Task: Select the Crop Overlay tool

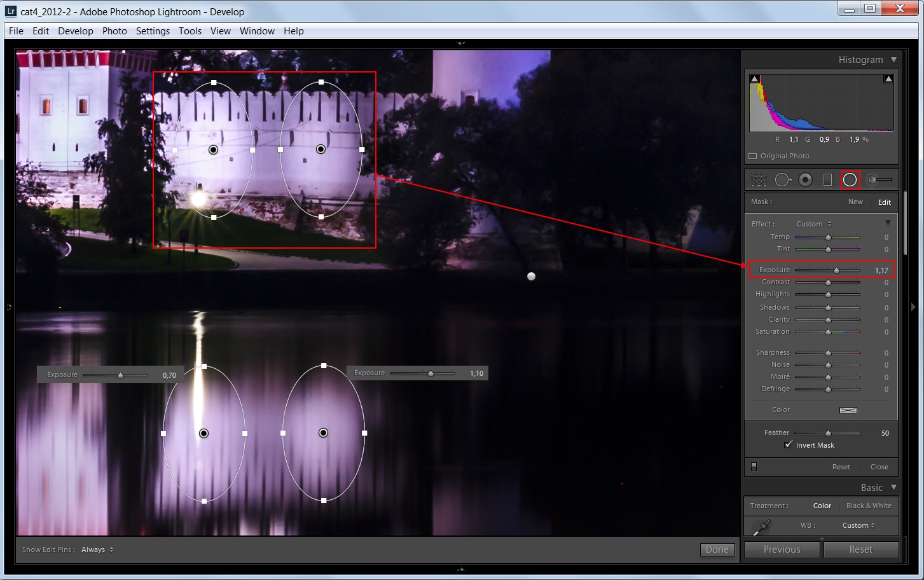Action: 759,180
